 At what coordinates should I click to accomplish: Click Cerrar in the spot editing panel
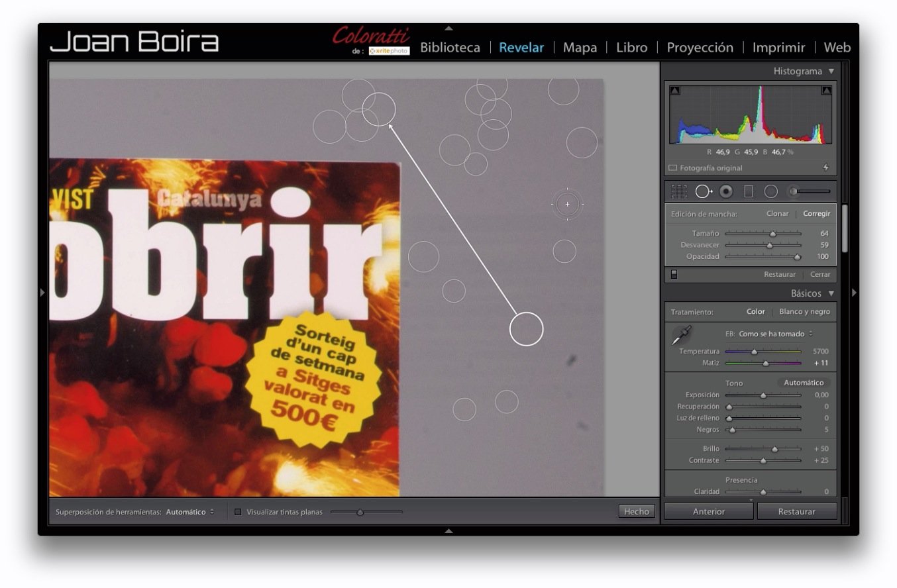pos(820,274)
